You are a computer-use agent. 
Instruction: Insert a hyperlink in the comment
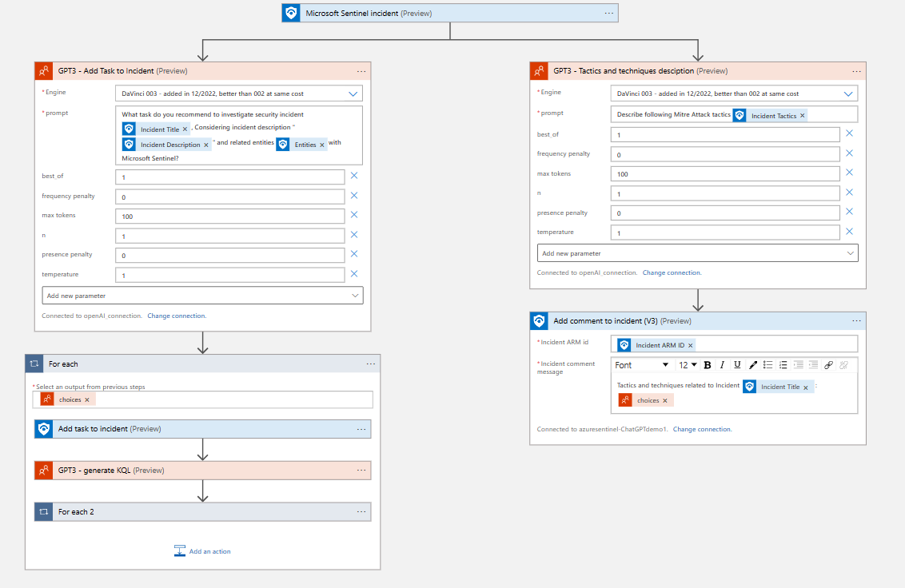click(x=828, y=364)
